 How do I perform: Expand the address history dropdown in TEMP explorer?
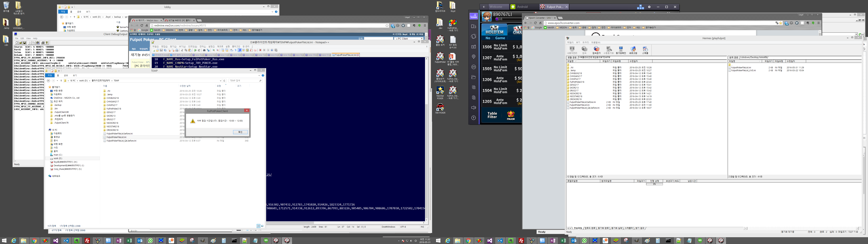click(x=221, y=80)
